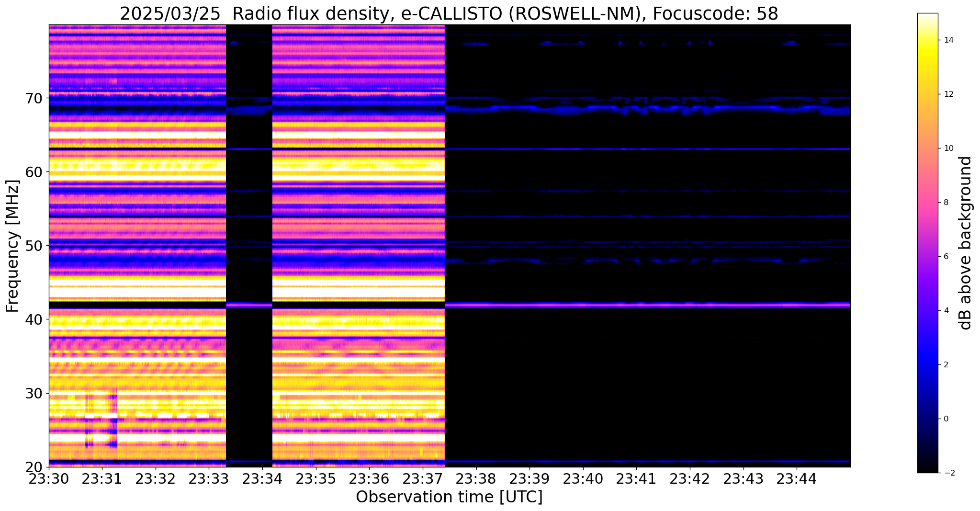Click the colorbar tick value 0
Image resolution: width=980 pixels, height=511 pixels.
point(946,419)
